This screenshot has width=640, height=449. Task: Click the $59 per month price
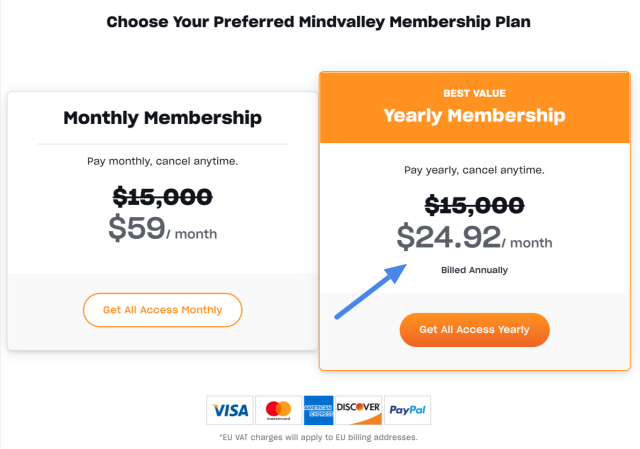tap(162, 229)
